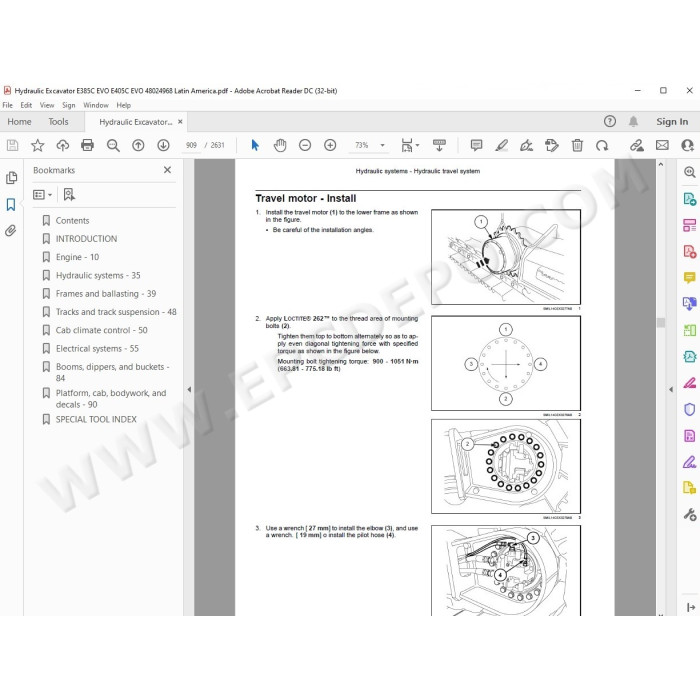
Task: Collapse the right tools pane arrow
Action: (671, 389)
